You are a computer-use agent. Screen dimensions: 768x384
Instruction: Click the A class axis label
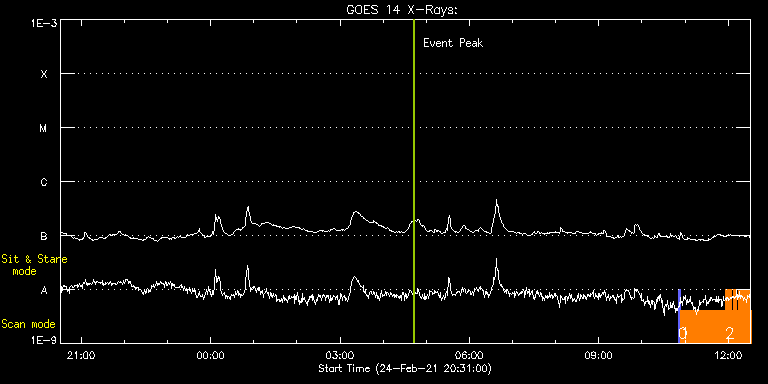click(44, 290)
